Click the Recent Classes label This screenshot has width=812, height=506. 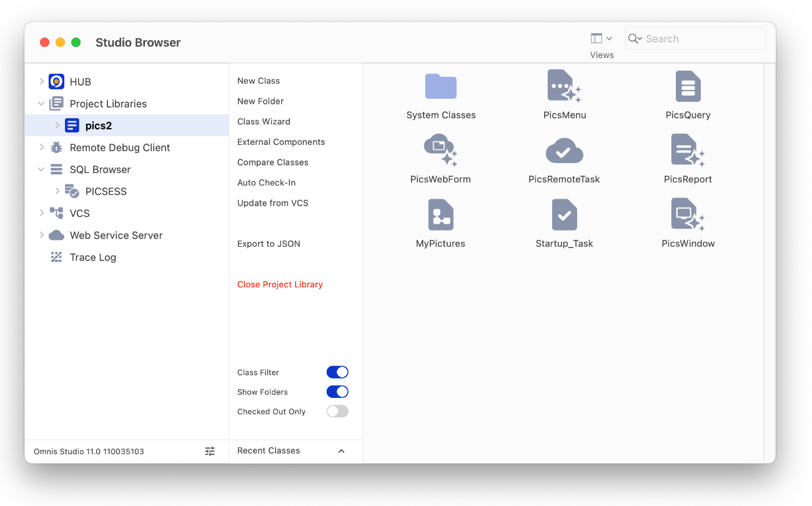[x=269, y=450]
